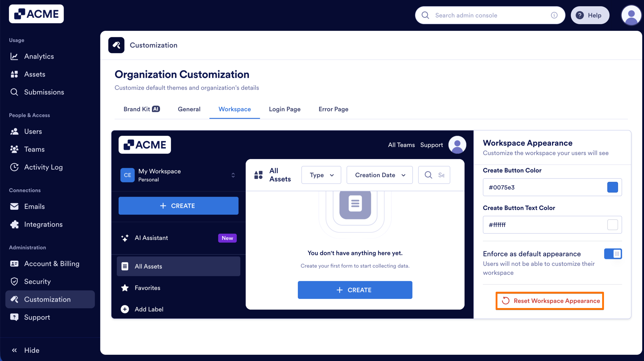The height and width of the screenshot is (361, 644).
Task: Click the Users people icon
Action: (x=14, y=131)
